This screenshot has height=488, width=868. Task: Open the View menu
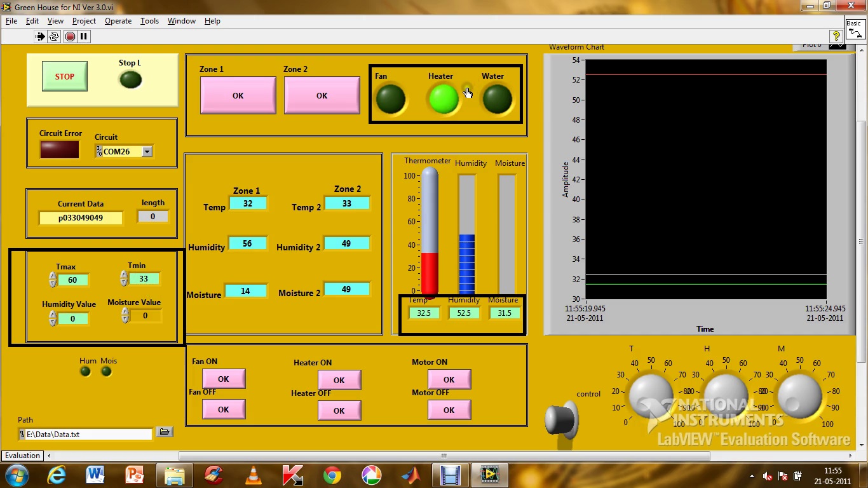[x=55, y=21]
